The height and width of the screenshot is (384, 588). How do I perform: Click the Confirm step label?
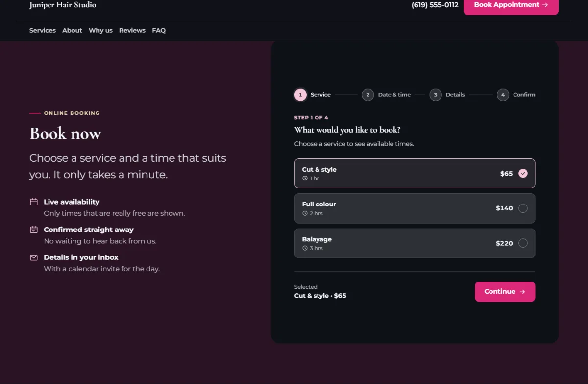point(524,95)
